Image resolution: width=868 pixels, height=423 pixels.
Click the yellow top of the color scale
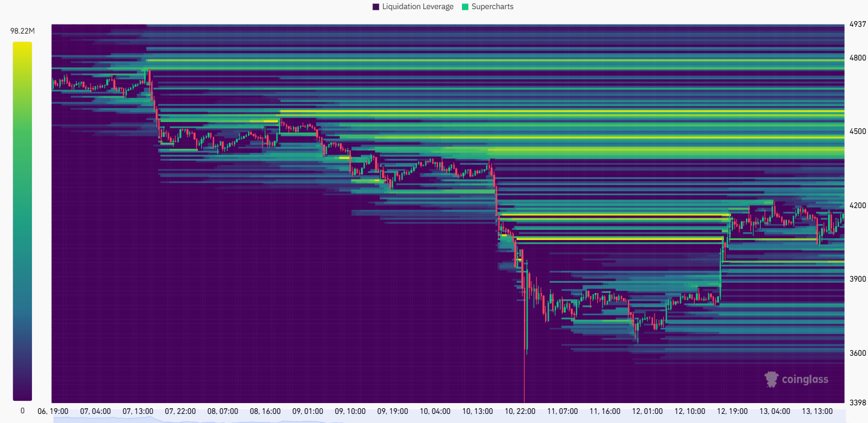click(x=22, y=46)
